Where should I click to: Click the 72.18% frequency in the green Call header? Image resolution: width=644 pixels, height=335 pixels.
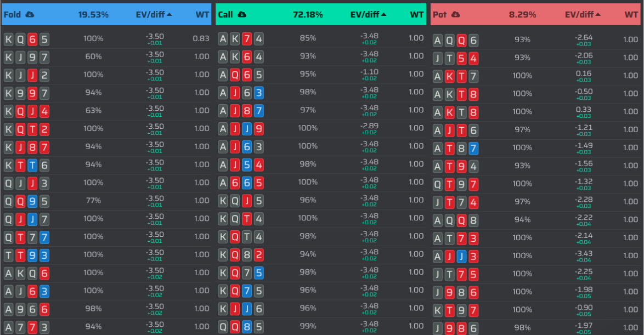coord(307,15)
